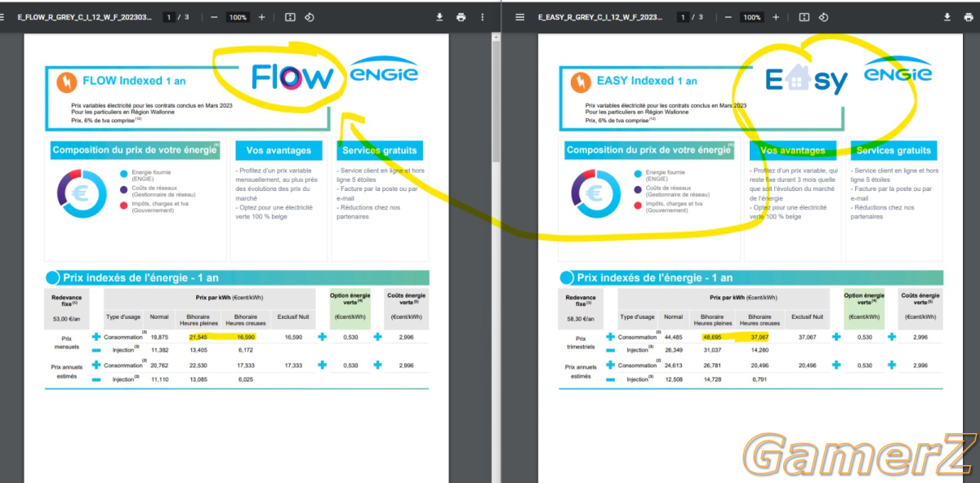The height and width of the screenshot is (483, 980).
Task: Click 'Prix mensuels' row label in FLOW table
Action: (x=66, y=343)
